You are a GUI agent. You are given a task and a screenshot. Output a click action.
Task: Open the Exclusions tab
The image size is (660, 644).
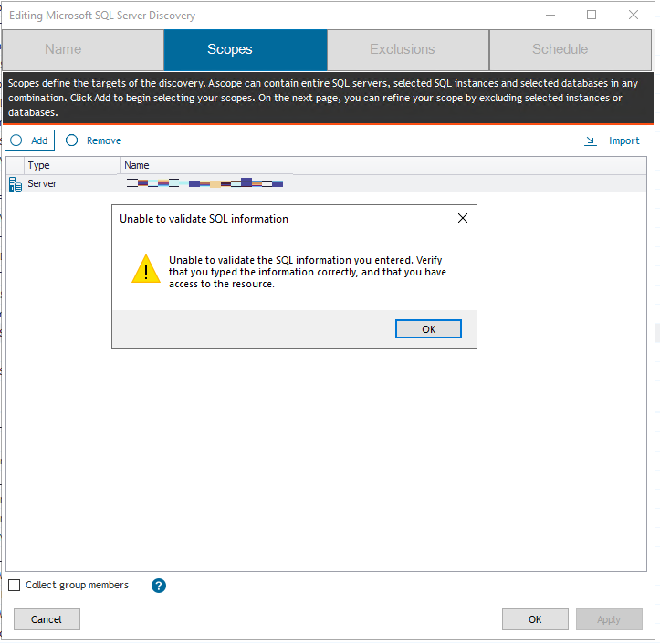pyautogui.click(x=408, y=49)
